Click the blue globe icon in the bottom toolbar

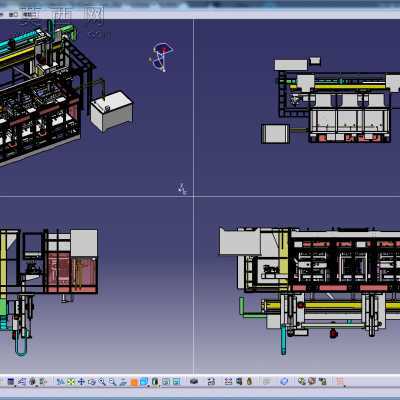pos(284,381)
